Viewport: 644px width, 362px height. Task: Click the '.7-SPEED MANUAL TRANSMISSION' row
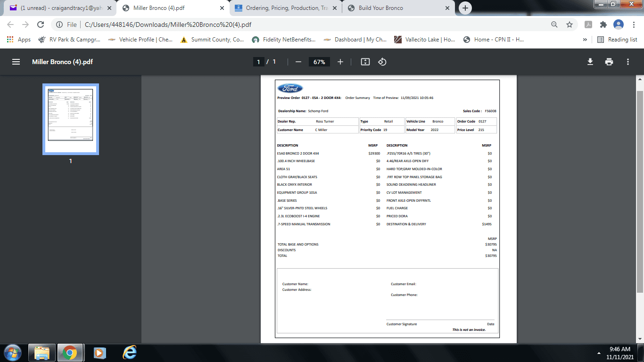(329, 224)
